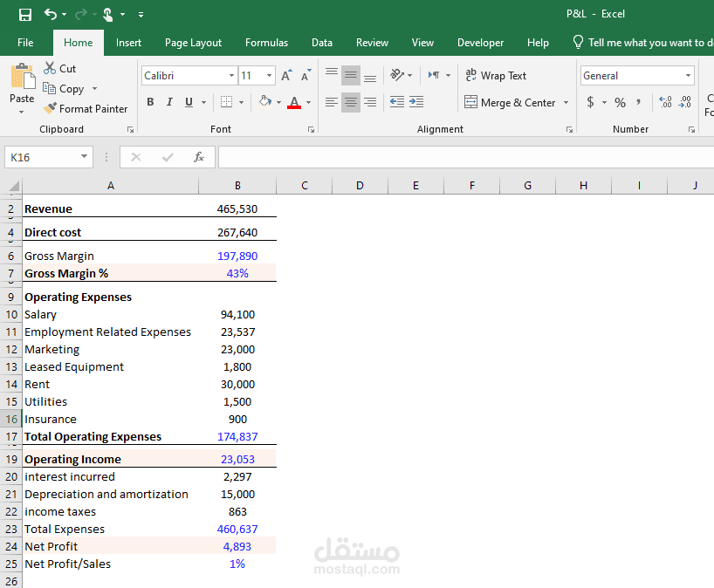Viewport: 714px width, 588px height.
Task: Apply Fill Color paint bucket
Action: point(265,101)
